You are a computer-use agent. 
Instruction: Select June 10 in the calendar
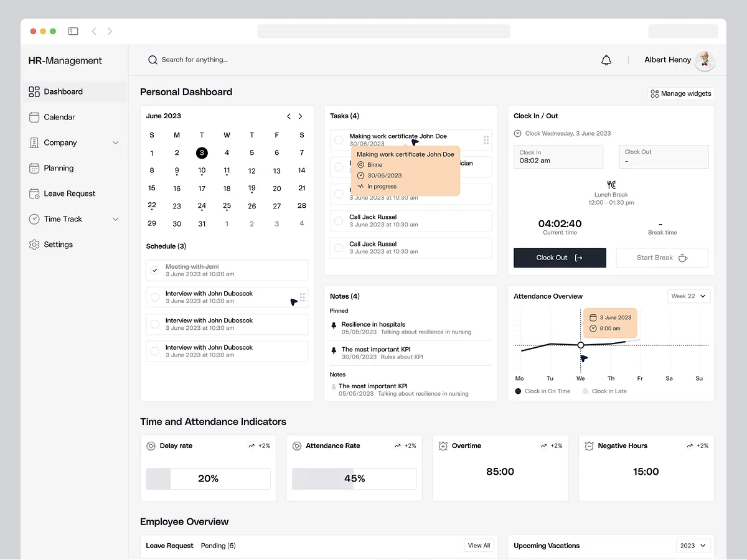pos(202,170)
